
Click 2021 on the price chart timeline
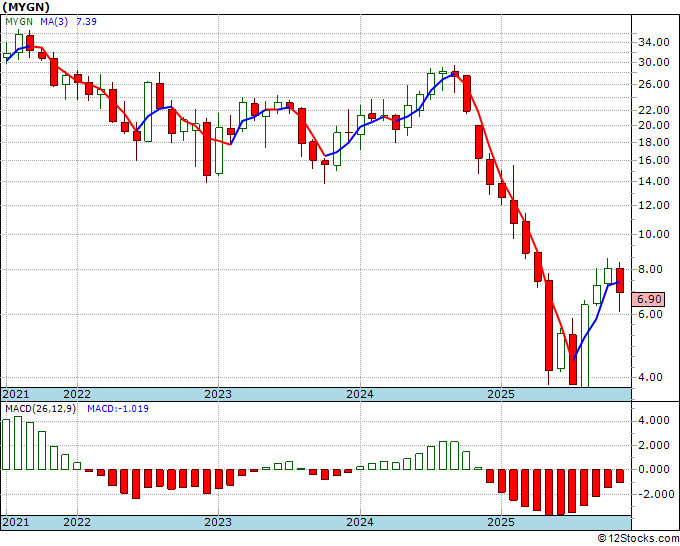pos(16,394)
